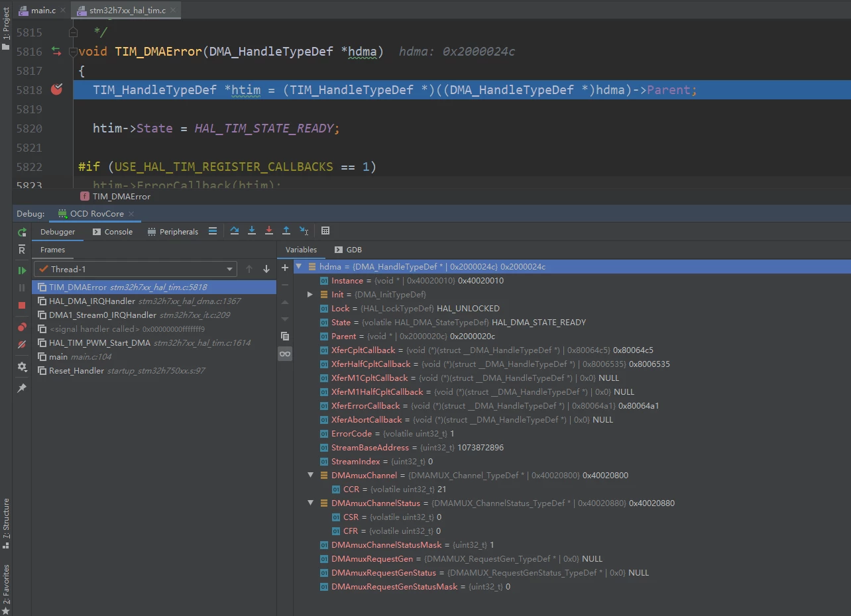The image size is (851, 616).
Task: Expand the Init DMA_InitTypeDef node
Action: [x=310, y=294]
